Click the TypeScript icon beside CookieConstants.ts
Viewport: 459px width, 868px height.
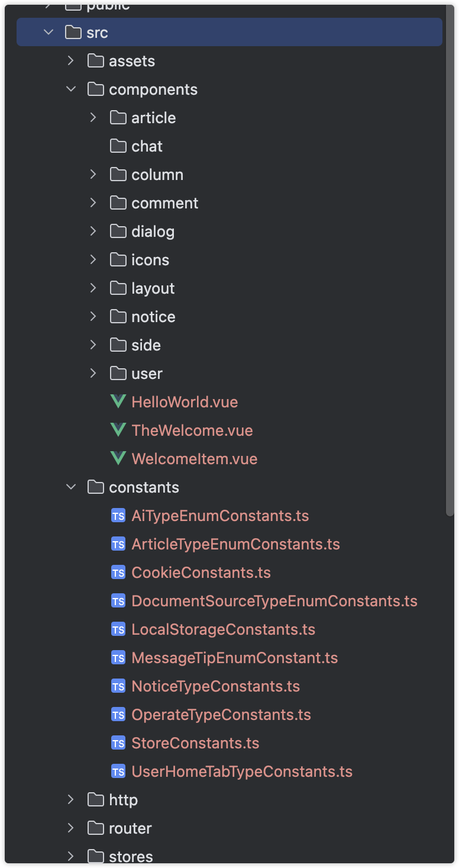[118, 573]
